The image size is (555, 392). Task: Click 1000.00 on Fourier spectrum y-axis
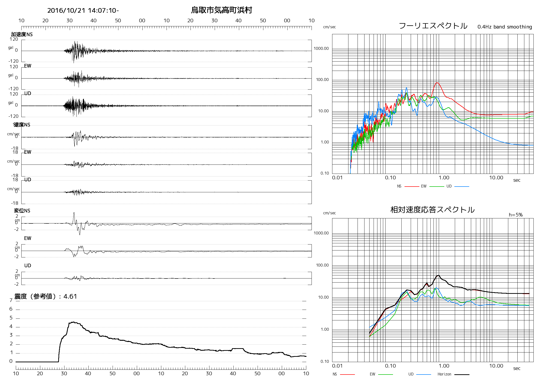pos(321,49)
